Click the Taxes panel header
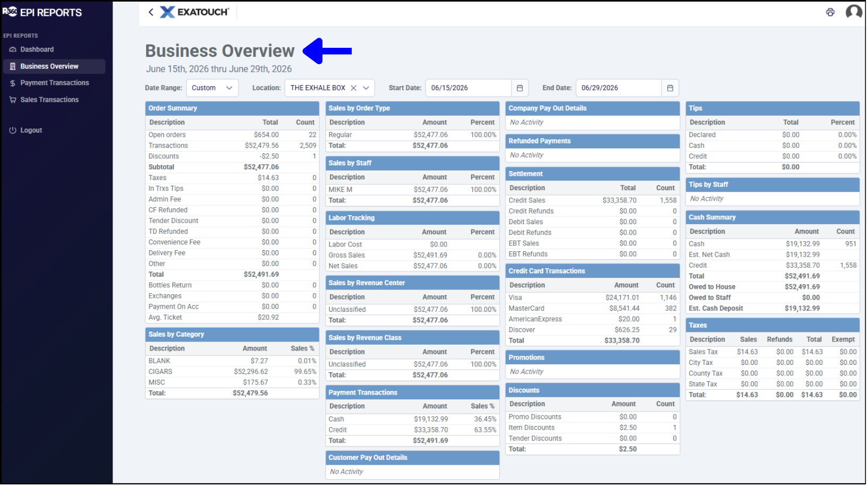Screen dimensions: 868x486 (772, 325)
